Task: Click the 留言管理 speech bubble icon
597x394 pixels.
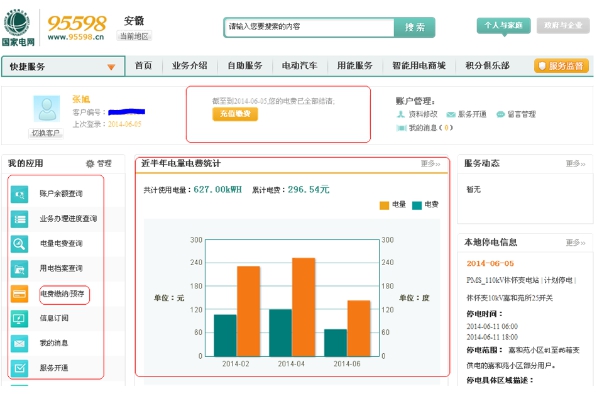Action: click(500, 114)
